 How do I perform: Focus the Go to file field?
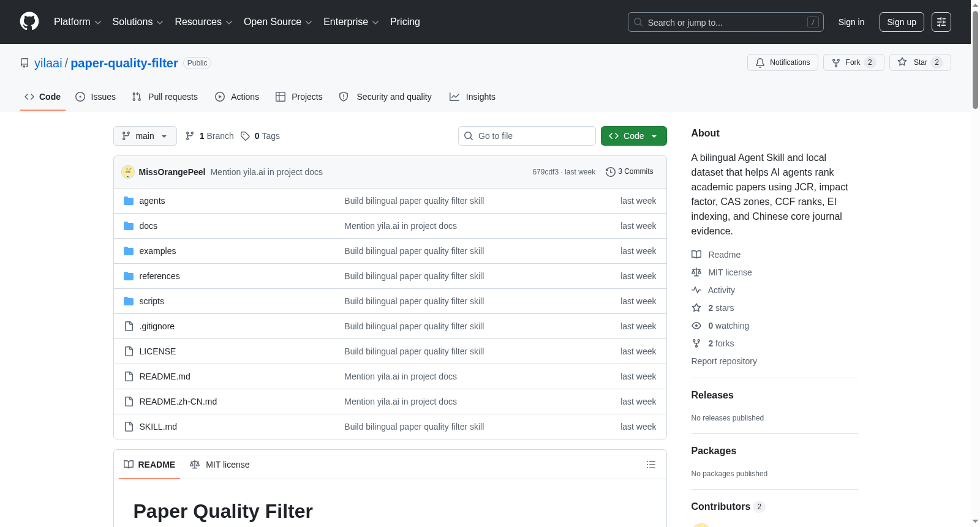527,136
